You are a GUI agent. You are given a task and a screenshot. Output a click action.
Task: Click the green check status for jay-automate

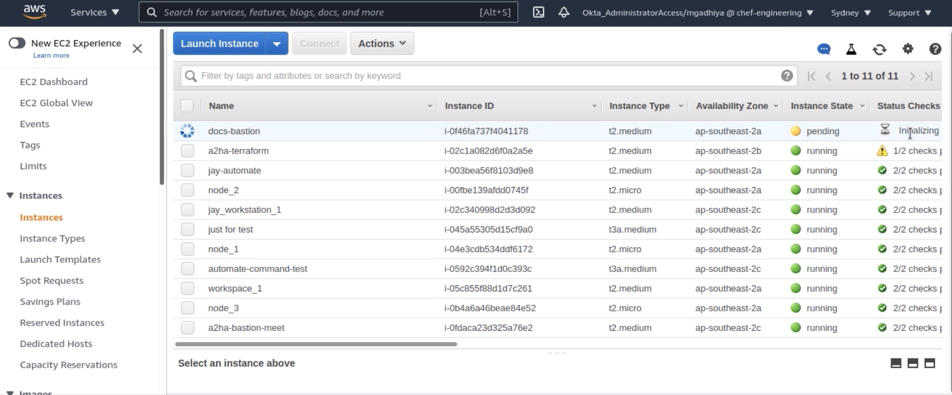coord(882,170)
